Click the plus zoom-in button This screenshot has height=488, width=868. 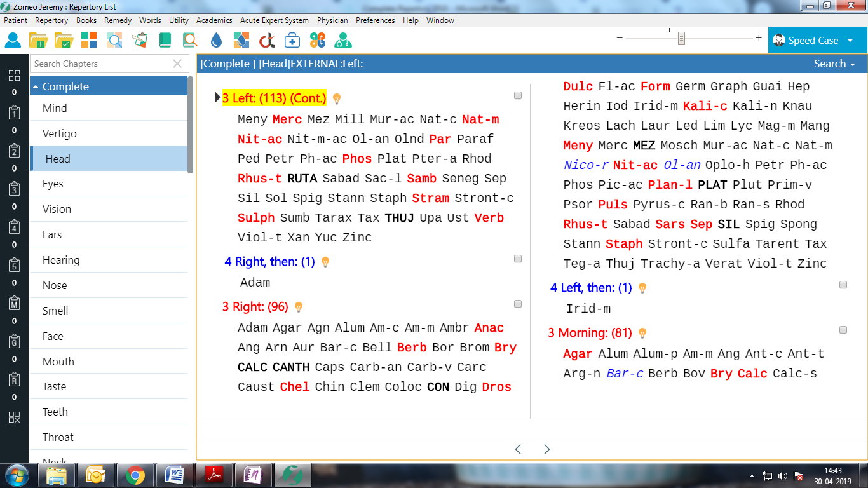click(759, 38)
